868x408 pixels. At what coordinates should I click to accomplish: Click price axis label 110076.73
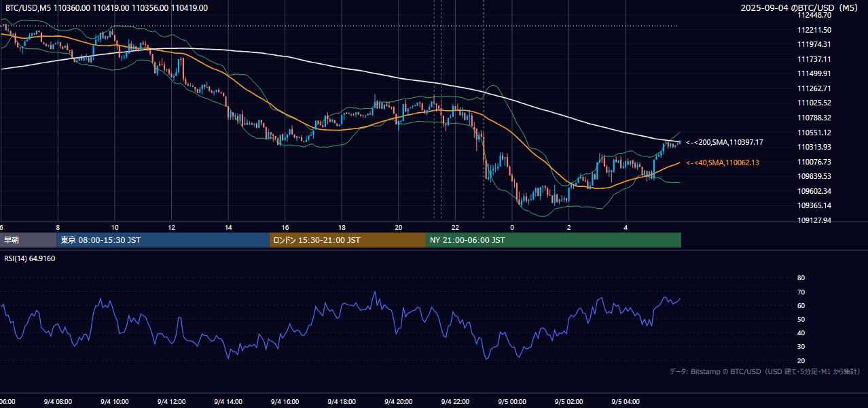814,162
